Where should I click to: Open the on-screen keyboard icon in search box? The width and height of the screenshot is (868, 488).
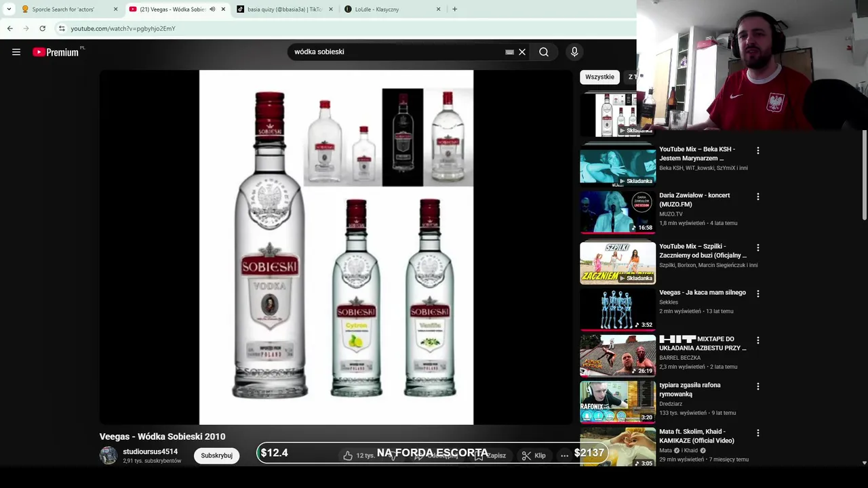509,52
